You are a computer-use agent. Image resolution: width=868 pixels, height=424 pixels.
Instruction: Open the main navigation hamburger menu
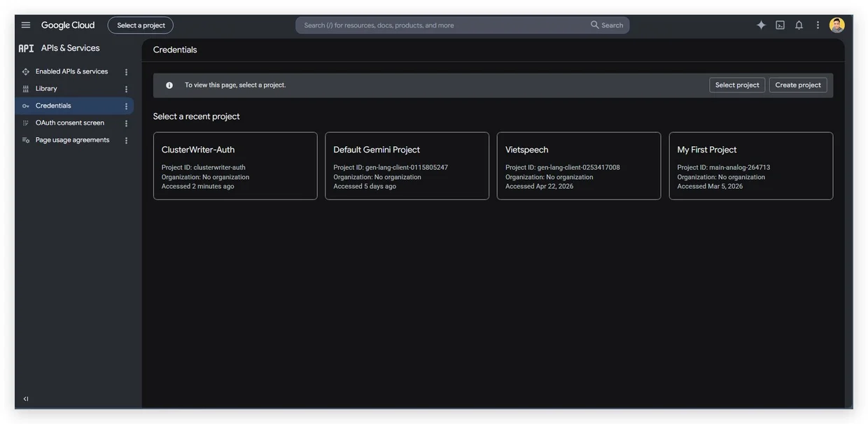[26, 25]
